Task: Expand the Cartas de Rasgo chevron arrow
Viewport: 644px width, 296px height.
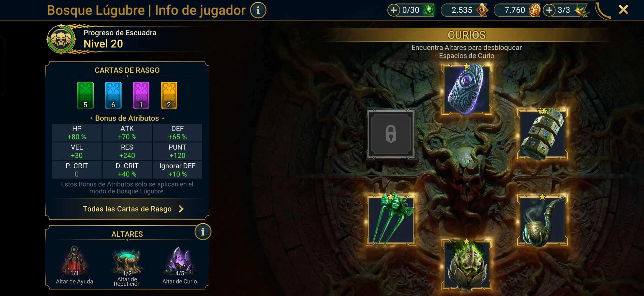Action: tap(181, 209)
